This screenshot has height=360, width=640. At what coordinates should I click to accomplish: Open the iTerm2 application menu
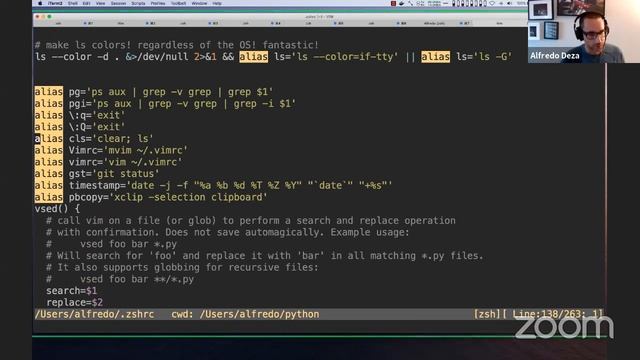[55, 3]
